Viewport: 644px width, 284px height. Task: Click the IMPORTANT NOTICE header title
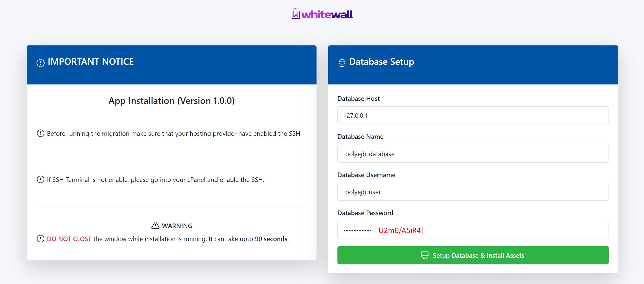[x=91, y=62]
